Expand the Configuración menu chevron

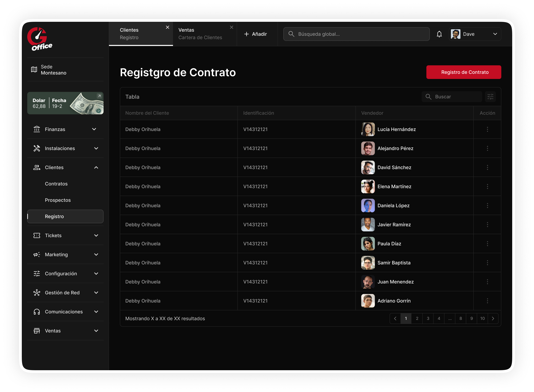96,273
